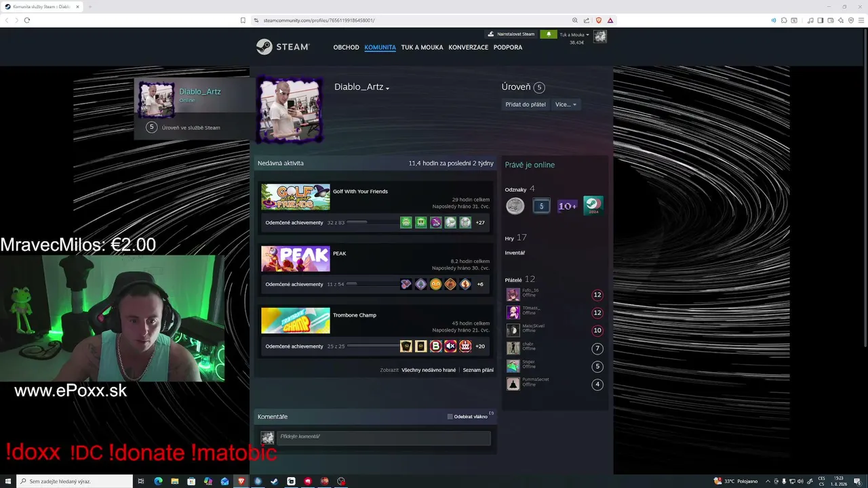Open the new tab plus button
The image size is (868, 488).
point(90,7)
